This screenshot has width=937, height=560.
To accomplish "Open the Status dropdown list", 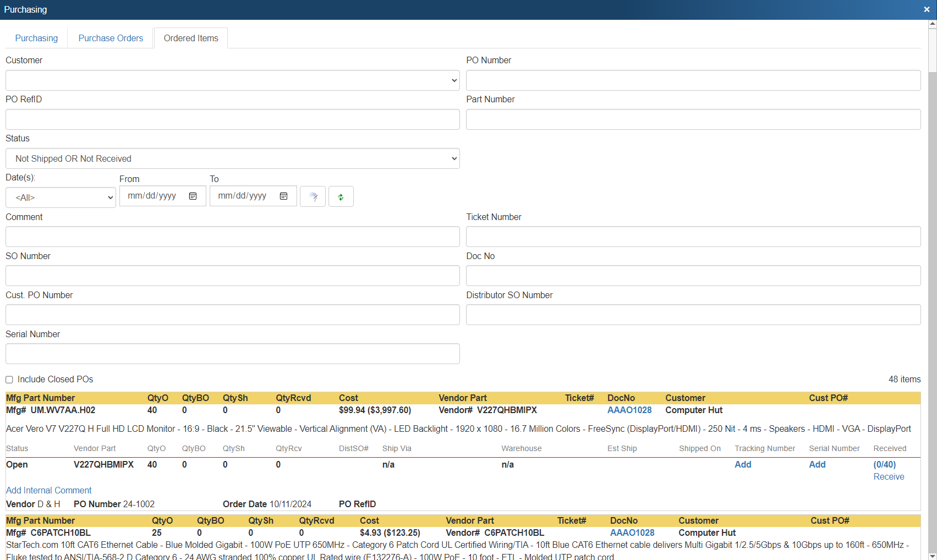I will point(232,158).
